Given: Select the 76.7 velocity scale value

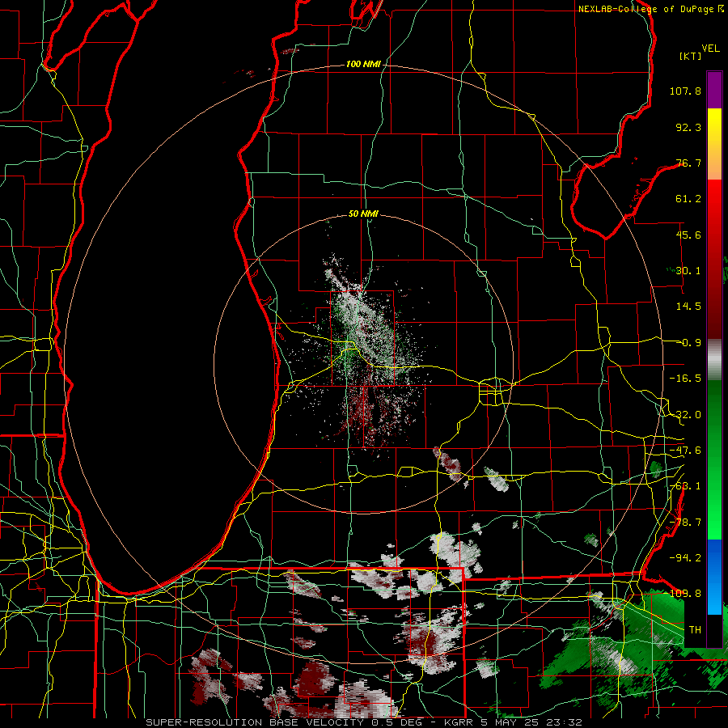Looking at the screenshot, I should 688,163.
